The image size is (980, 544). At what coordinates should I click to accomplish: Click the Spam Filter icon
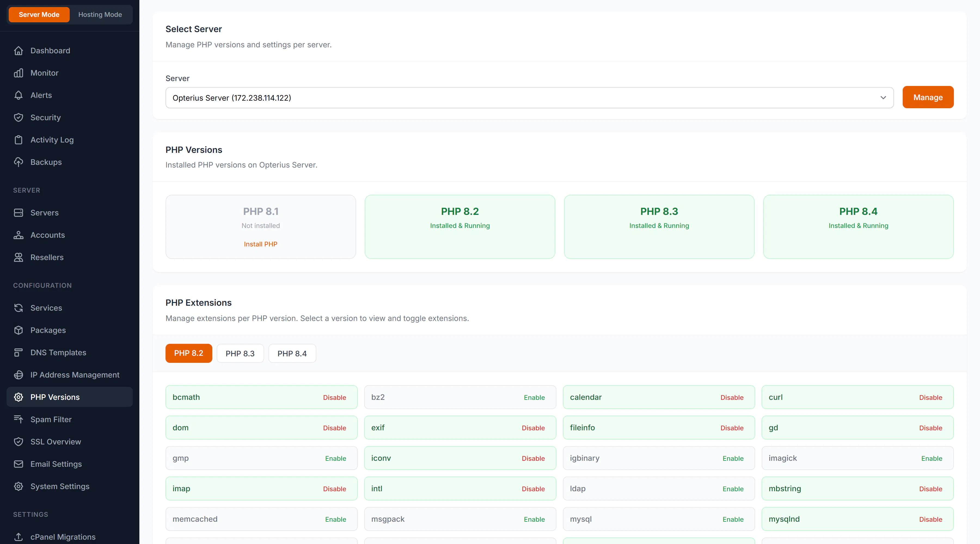pyautogui.click(x=18, y=419)
